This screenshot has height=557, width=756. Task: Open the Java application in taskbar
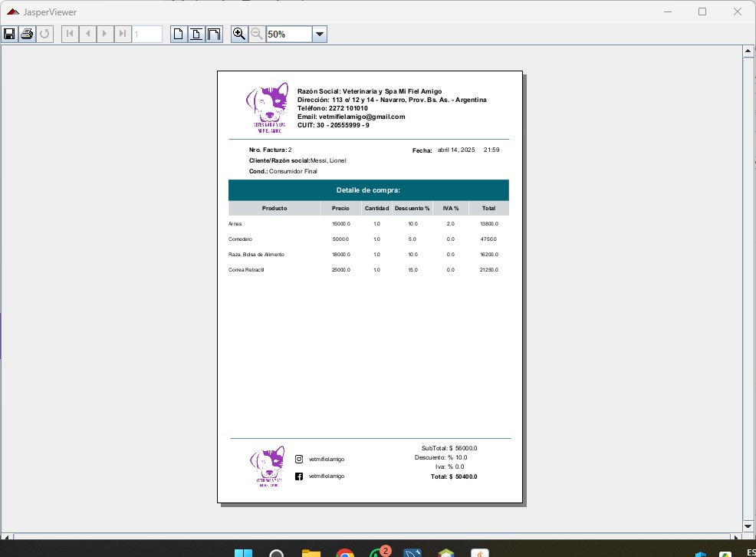pyautogui.click(x=480, y=552)
